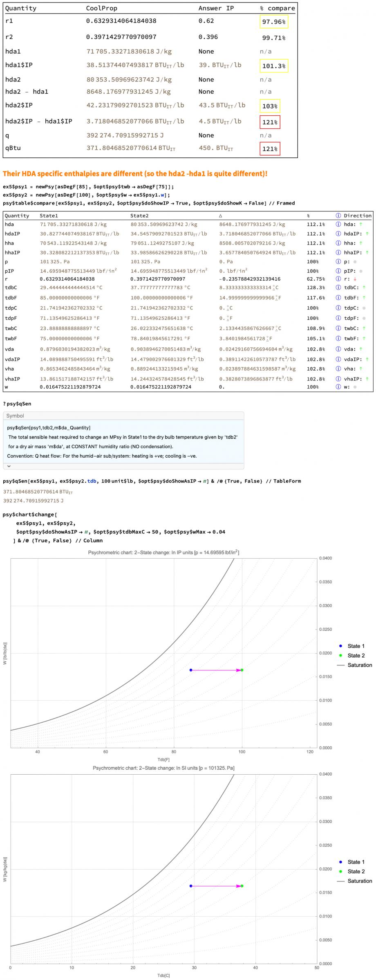376x980 pixels.
Task: Click the info icon in the Direction column header
Action: click(x=338, y=216)
